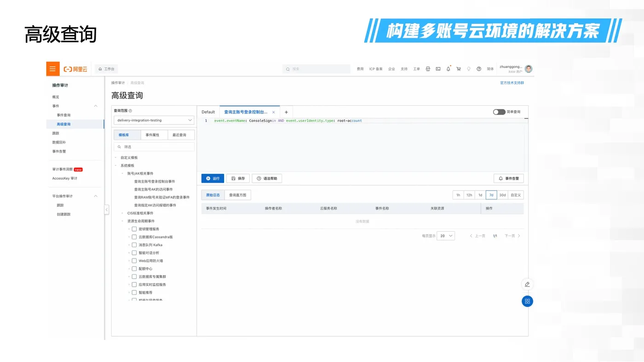Check the 消息队列 Kafka checkbox
This screenshot has height=362, width=644.
[134, 245]
